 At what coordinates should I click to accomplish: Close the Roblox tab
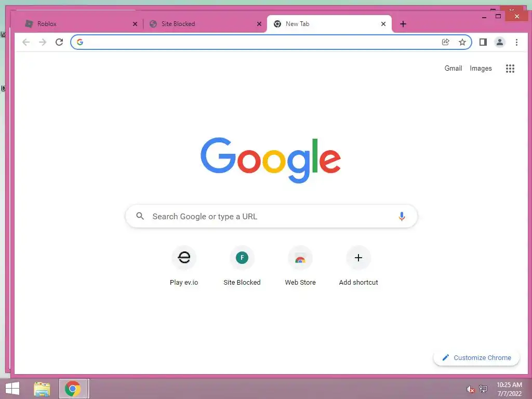coord(135,24)
